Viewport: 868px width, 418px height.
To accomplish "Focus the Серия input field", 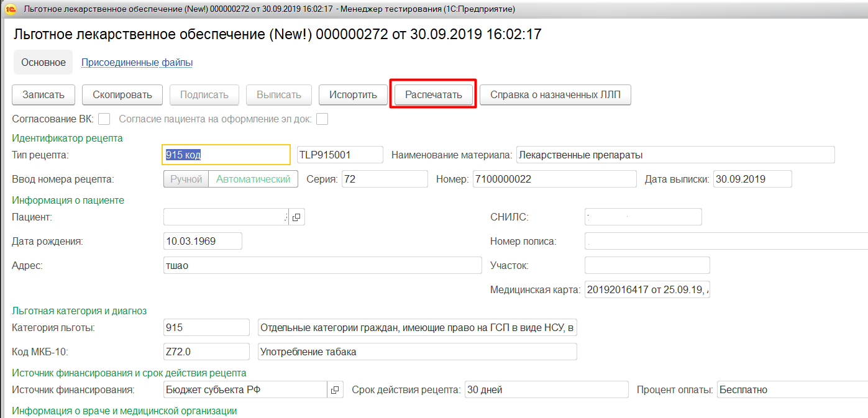I will point(384,179).
